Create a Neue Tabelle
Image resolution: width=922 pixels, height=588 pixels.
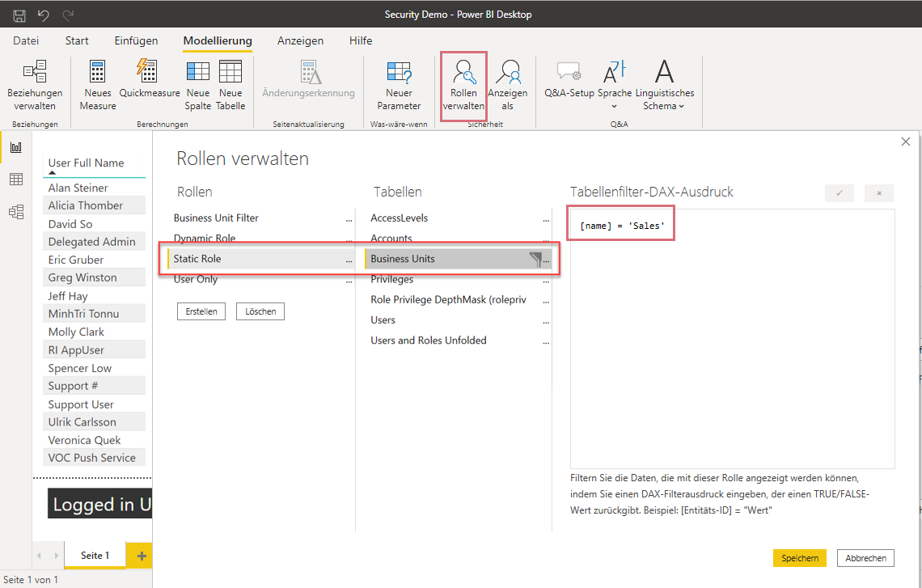(230, 86)
